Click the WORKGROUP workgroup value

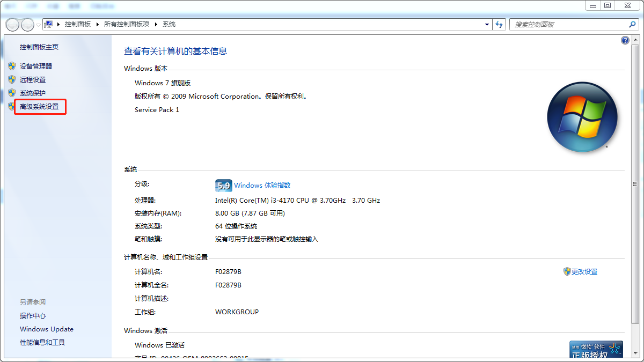point(237,312)
